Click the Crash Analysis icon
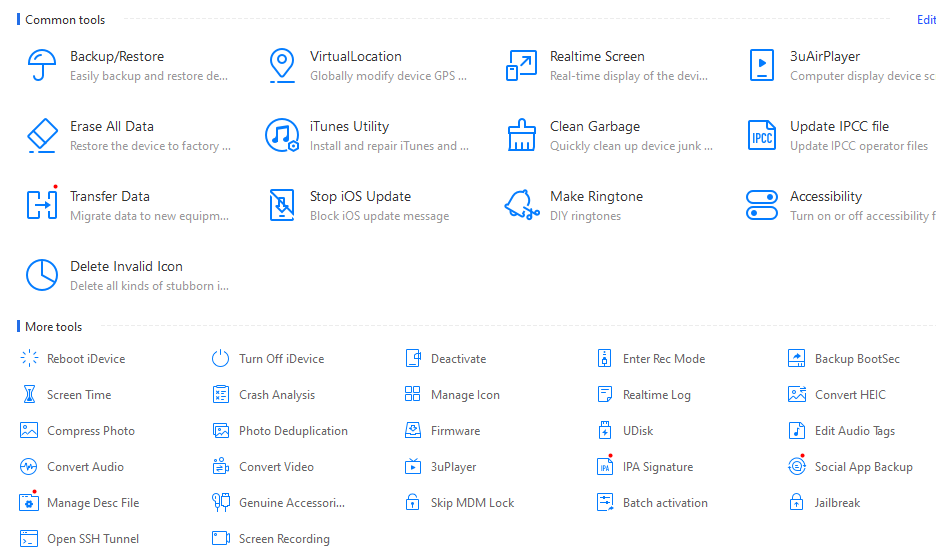Viewport: 936px width, 552px height. coord(221,394)
